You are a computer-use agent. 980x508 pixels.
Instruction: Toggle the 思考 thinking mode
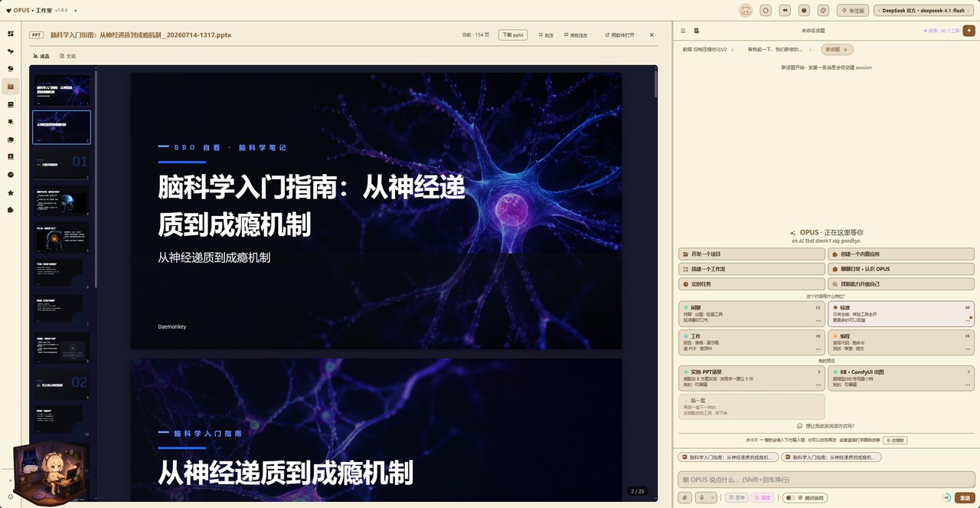coord(737,497)
